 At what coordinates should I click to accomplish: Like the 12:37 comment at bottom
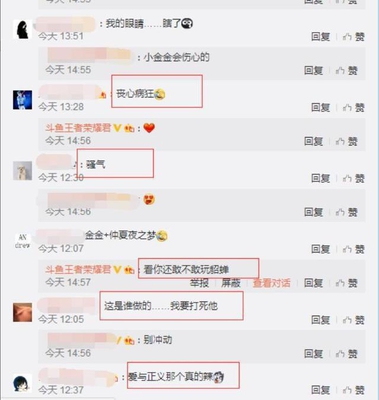pyautogui.click(x=353, y=390)
